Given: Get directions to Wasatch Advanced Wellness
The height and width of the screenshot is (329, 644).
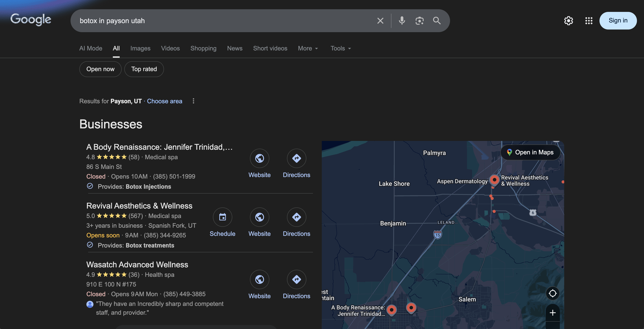Looking at the screenshot, I should pos(296,279).
